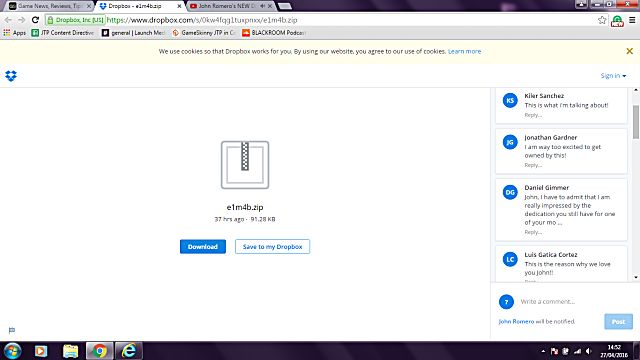The height and width of the screenshot is (360, 640).
Task: Click the question mark commenter avatar
Action: coord(507,302)
